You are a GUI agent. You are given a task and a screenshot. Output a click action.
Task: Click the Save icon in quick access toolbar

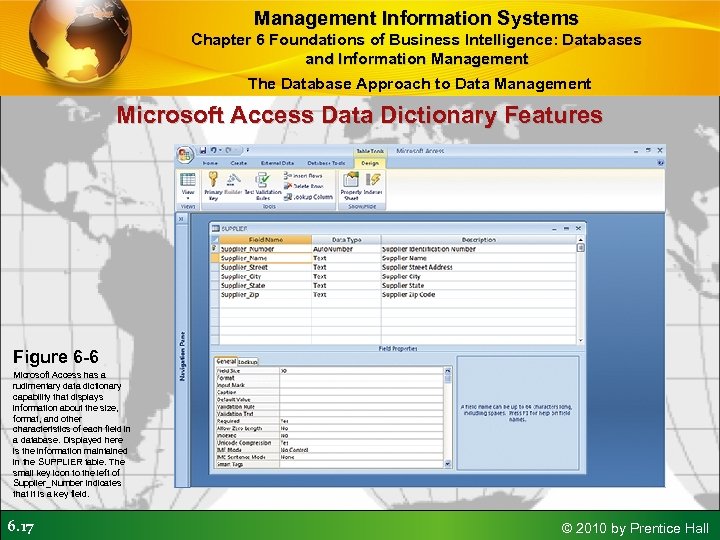tap(203, 150)
